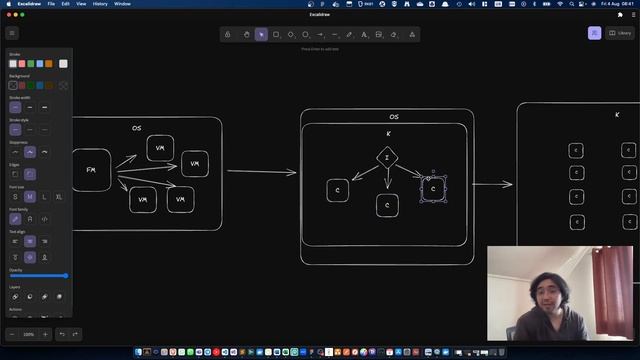Set font size to L
This screenshot has height=360, width=640.
point(44,197)
